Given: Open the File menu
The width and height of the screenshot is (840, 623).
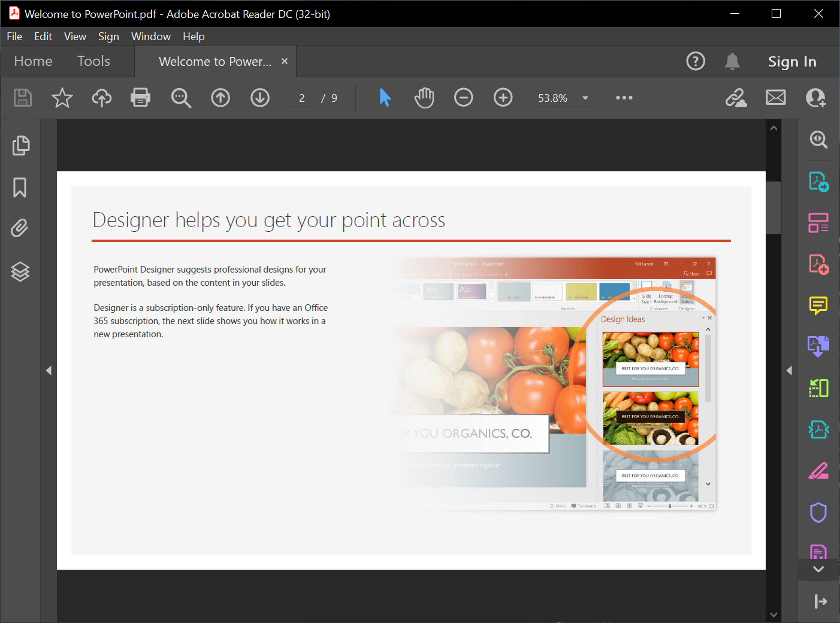Looking at the screenshot, I should 14,37.
